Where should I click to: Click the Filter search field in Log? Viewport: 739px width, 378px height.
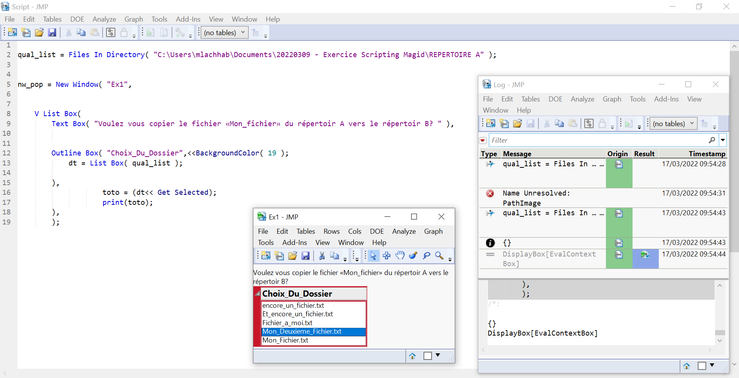tap(599, 140)
